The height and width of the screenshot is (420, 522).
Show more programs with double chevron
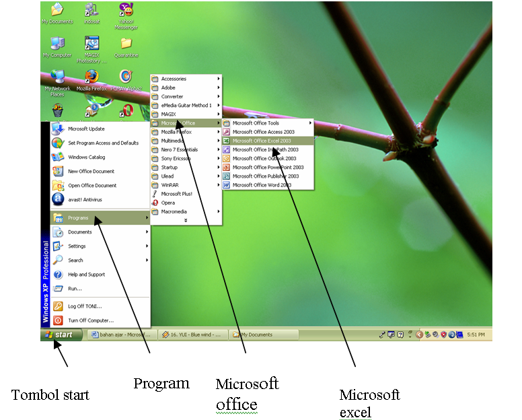[186, 220]
